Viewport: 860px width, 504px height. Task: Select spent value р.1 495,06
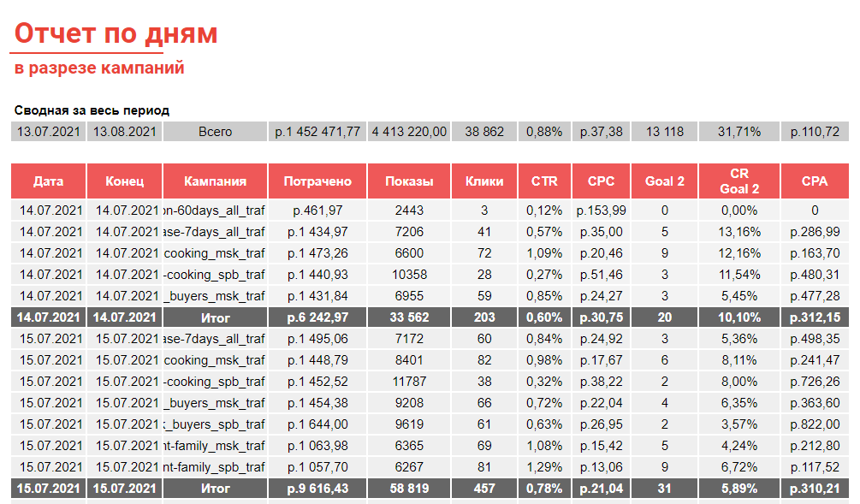coord(317,339)
